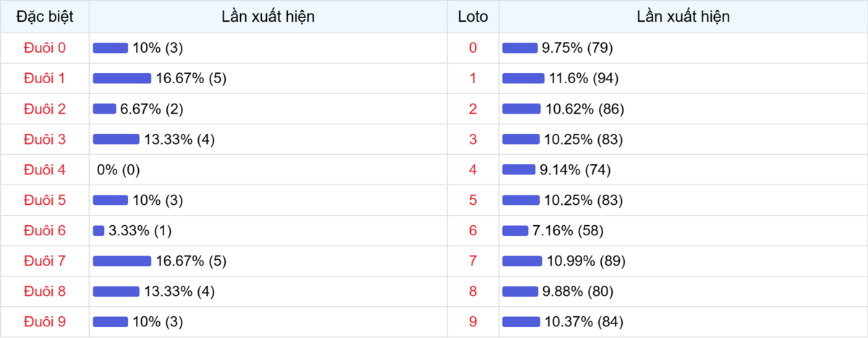
Task: Click the 'Loto' column header
Action: pos(473,17)
